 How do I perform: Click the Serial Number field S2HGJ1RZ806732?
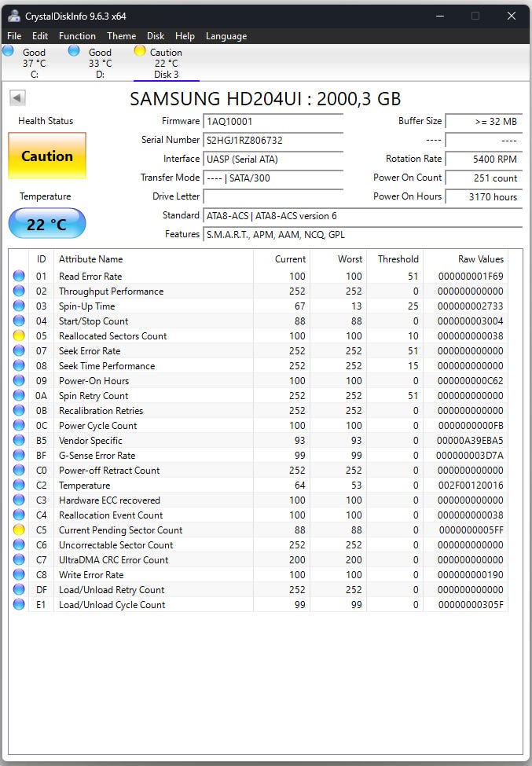(x=273, y=140)
